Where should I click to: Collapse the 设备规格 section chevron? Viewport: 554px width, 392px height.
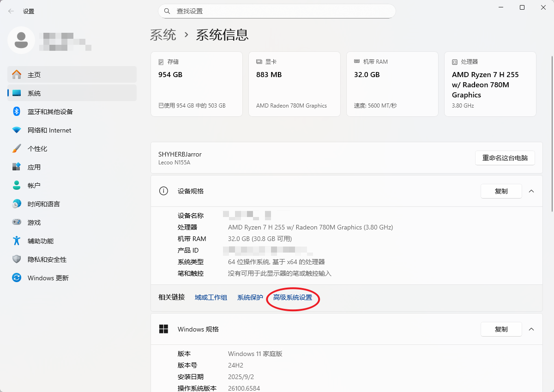point(531,191)
